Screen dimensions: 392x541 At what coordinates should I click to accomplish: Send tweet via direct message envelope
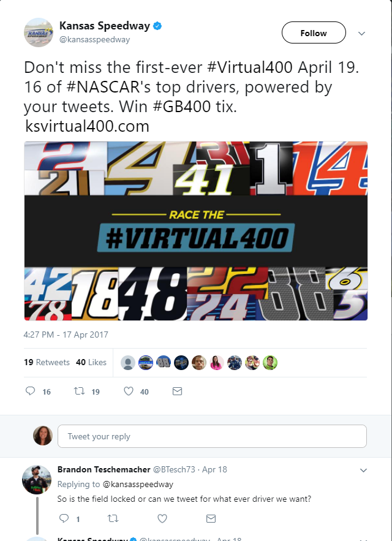tap(177, 391)
